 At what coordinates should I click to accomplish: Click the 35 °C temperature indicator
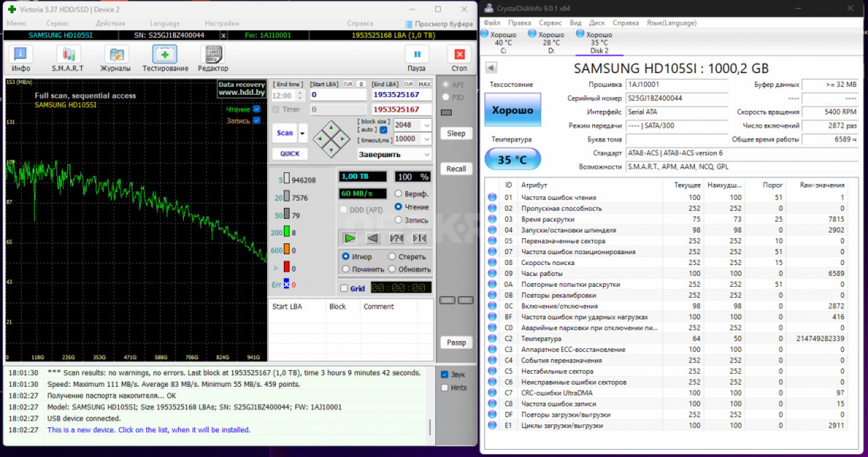point(512,159)
